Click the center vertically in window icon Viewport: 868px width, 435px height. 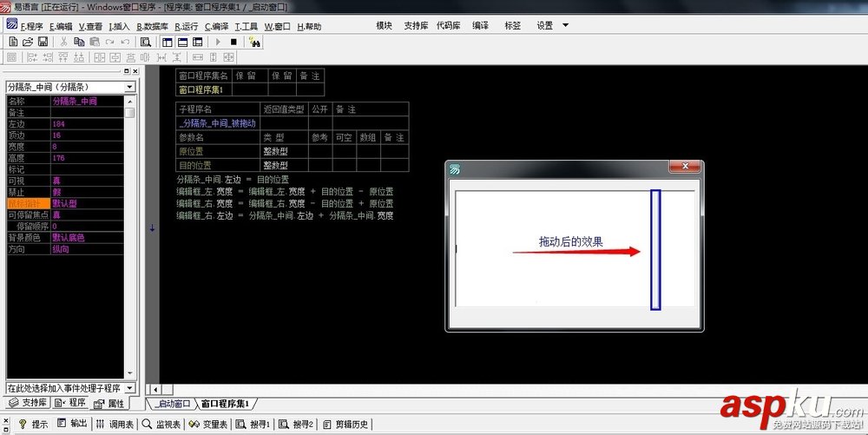115,57
